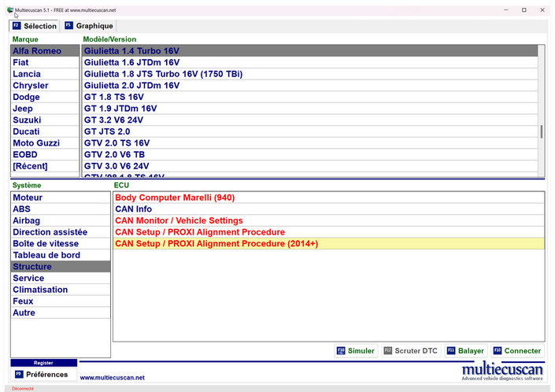Click the F9 icon beside Préférences
This screenshot has width=555, height=392.
(x=19, y=374)
